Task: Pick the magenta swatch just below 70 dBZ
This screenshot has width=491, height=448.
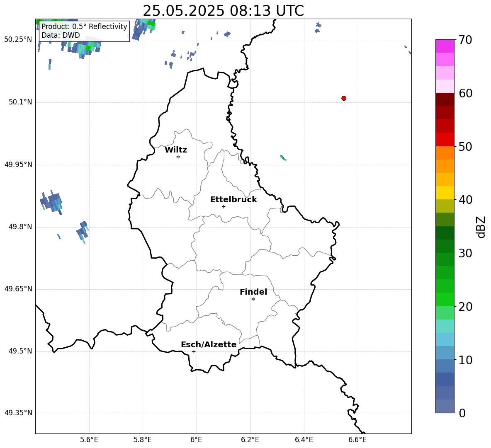Action: click(445, 46)
